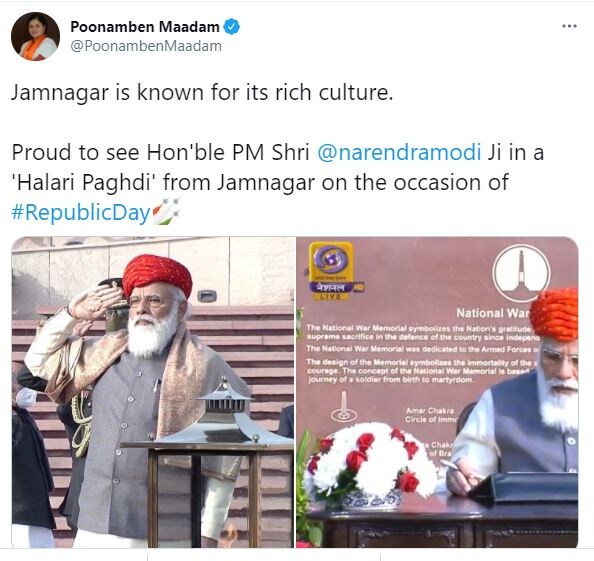Click the Amar Chakra symbol on the plaque
This screenshot has width=594, height=561.
pyautogui.click(x=344, y=407)
